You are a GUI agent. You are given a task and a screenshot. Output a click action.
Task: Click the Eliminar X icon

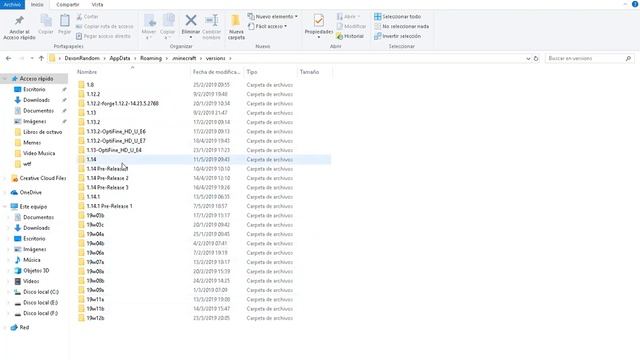click(x=191, y=20)
